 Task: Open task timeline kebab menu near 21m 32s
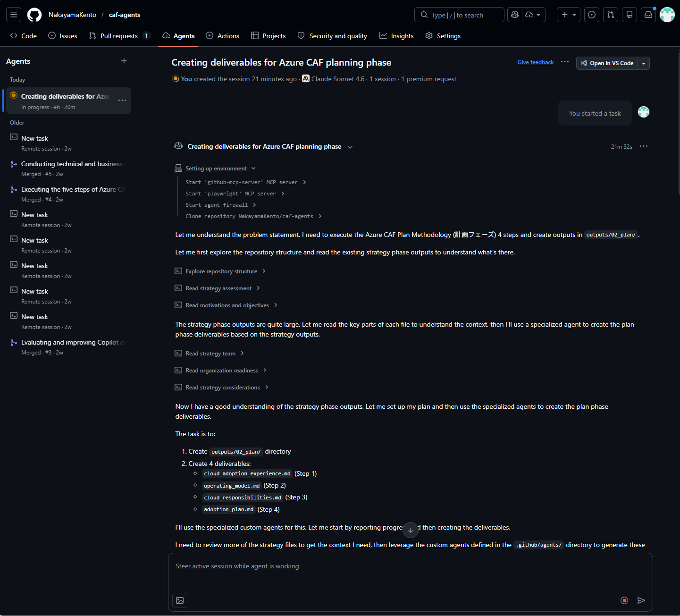[644, 146]
